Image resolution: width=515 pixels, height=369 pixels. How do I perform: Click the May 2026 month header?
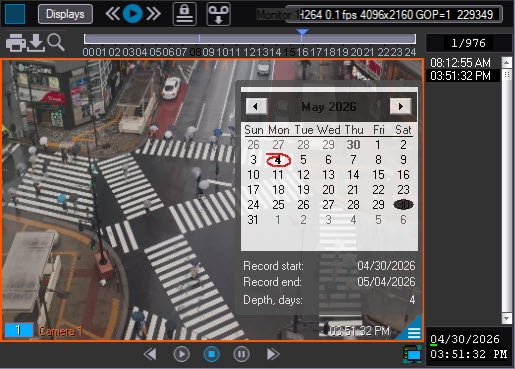(329, 107)
